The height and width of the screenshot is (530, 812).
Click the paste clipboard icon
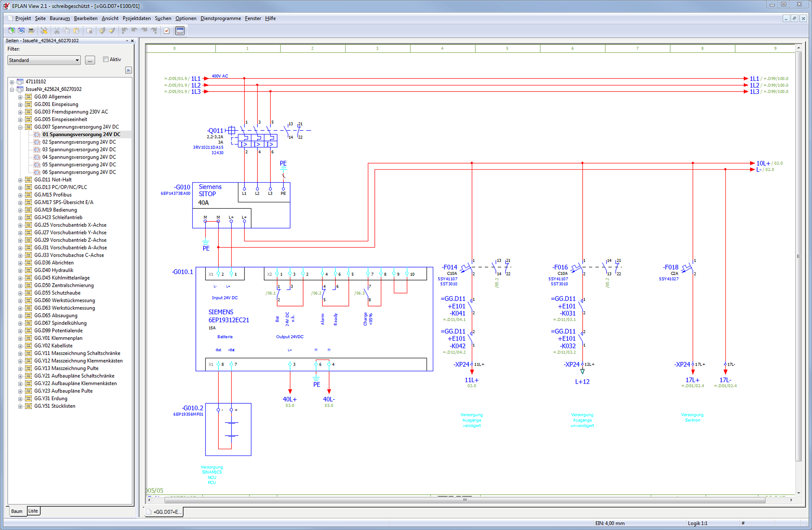coord(76,31)
